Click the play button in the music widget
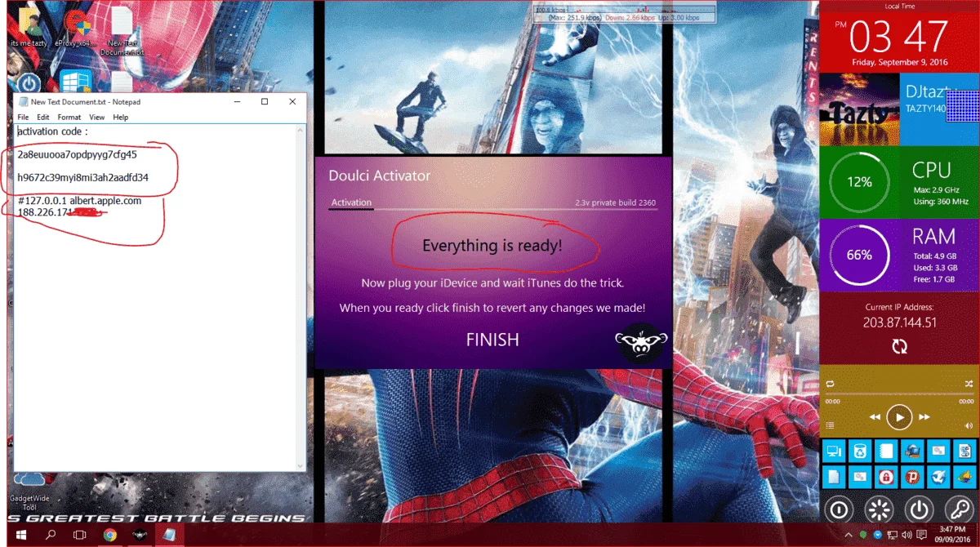 pos(899,417)
